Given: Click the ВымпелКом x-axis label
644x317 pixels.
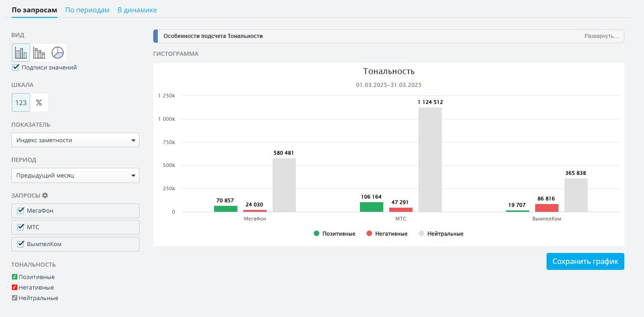Looking at the screenshot, I should coord(547,219).
